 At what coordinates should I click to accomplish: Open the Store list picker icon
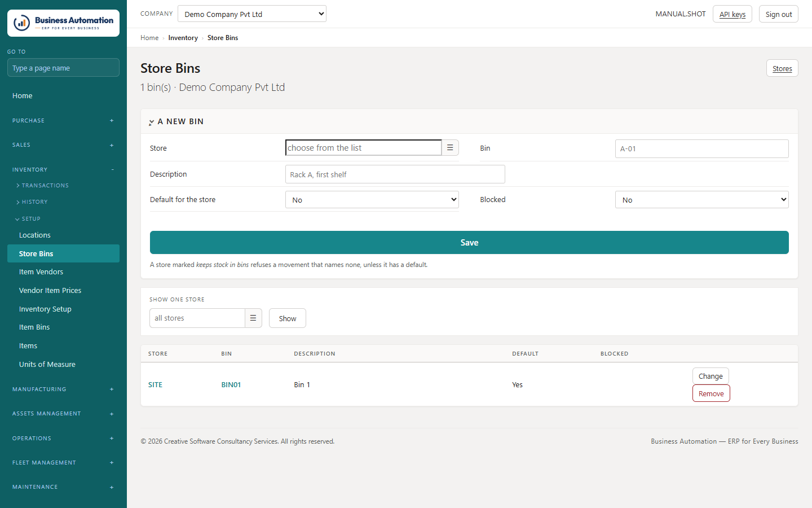click(x=450, y=148)
